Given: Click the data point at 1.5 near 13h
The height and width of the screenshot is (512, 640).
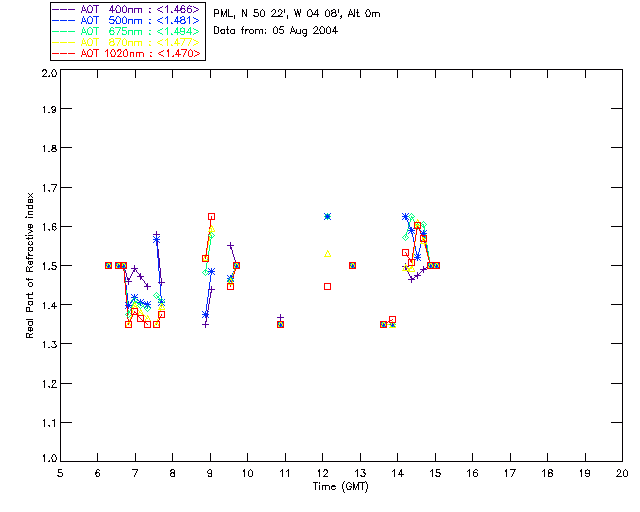Looking at the screenshot, I should [x=353, y=265].
